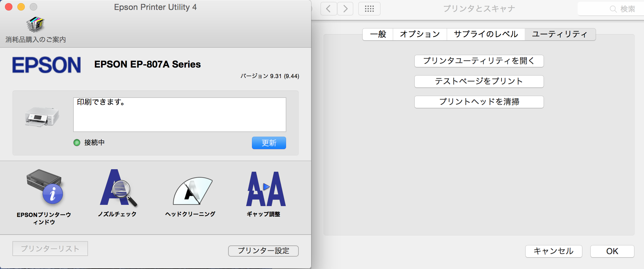Viewport: 644px width, 269px height.
Task: Start ヘッドクリーニング head cleaning icon
Action: [192, 191]
